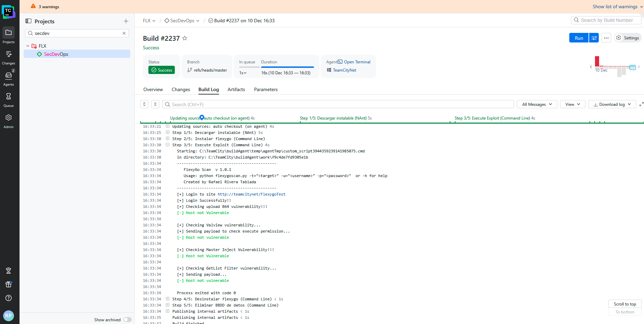Screen dimensions: 644x324
Task: Switch to the Parameters tab
Action: click(x=266, y=89)
